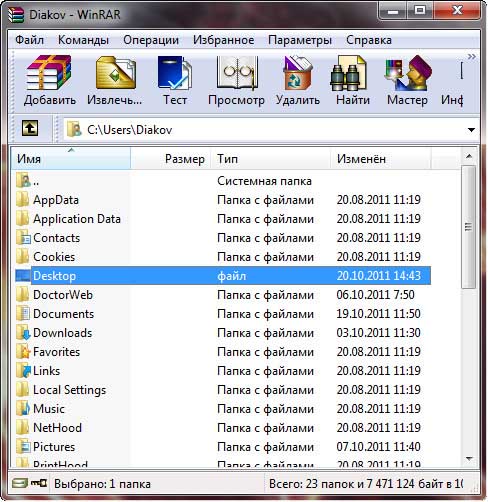The image size is (488, 502).
Task: Click the up-one-level folder button
Action: pos(30,128)
